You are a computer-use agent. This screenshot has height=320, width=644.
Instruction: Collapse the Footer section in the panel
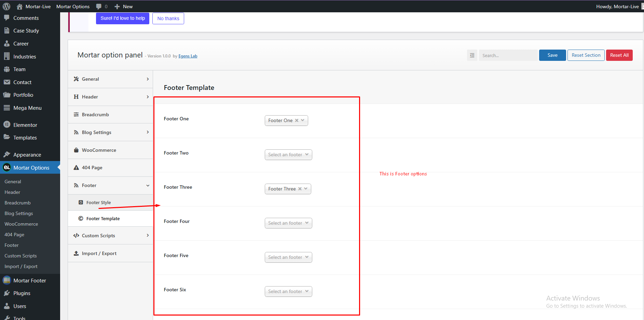coord(110,185)
